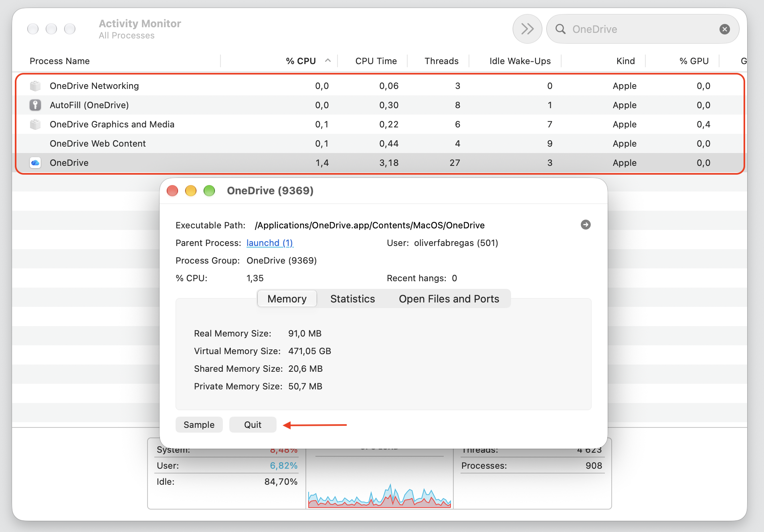This screenshot has height=532, width=764.
Task: Click the 3,18 CPU Time cell
Action: [x=389, y=163]
